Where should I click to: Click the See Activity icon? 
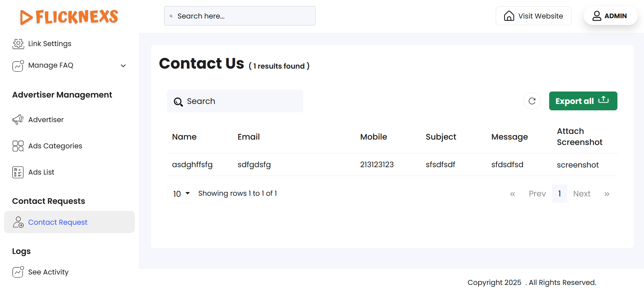click(18, 272)
